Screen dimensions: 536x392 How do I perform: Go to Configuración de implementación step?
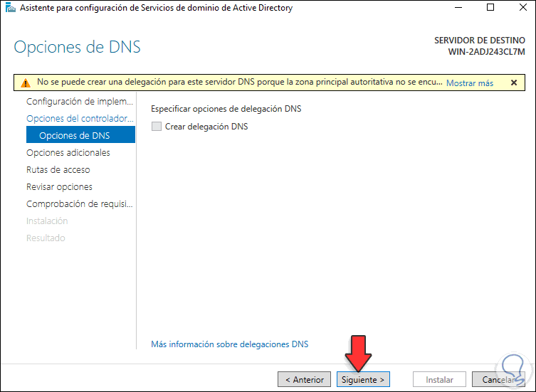click(80, 102)
